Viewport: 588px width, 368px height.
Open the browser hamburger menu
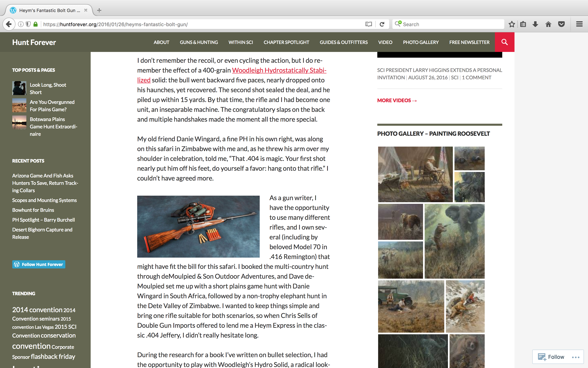point(579,24)
